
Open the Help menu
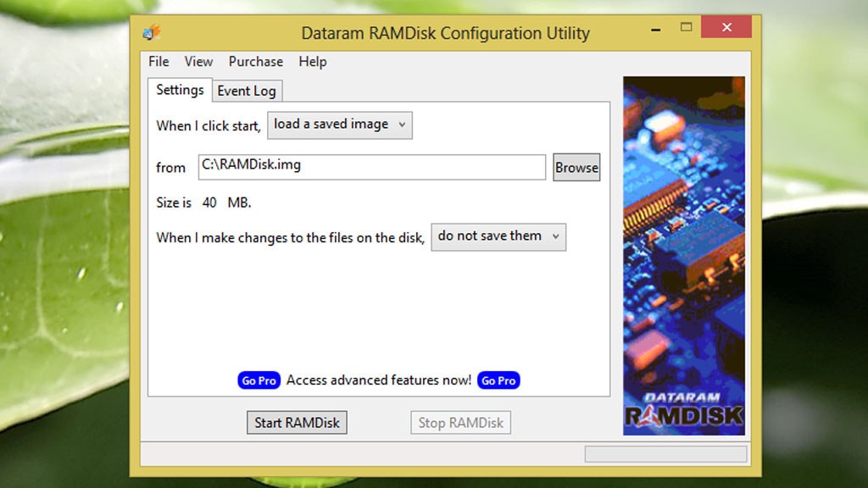pos(313,61)
